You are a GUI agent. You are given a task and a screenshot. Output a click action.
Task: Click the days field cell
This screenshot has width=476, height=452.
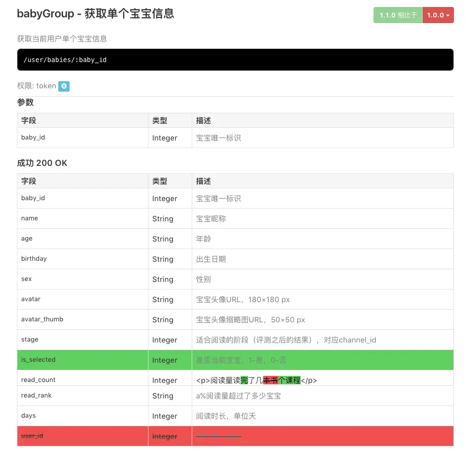(83, 416)
